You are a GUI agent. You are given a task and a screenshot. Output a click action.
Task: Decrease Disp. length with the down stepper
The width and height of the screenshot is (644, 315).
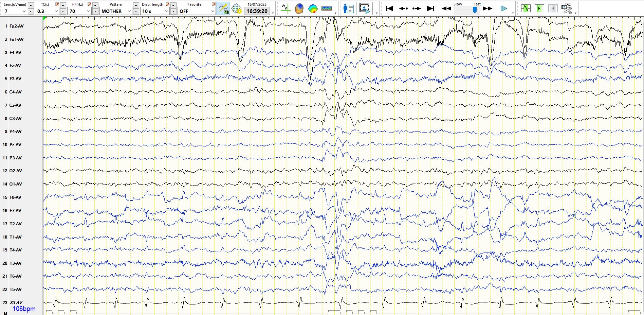point(173,11)
